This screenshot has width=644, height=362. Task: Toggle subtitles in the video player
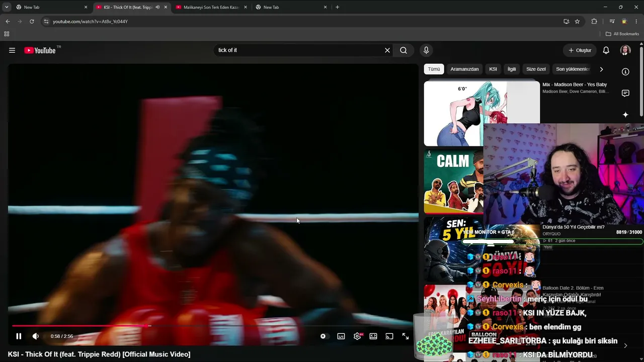pyautogui.click(x=341, y=336)
